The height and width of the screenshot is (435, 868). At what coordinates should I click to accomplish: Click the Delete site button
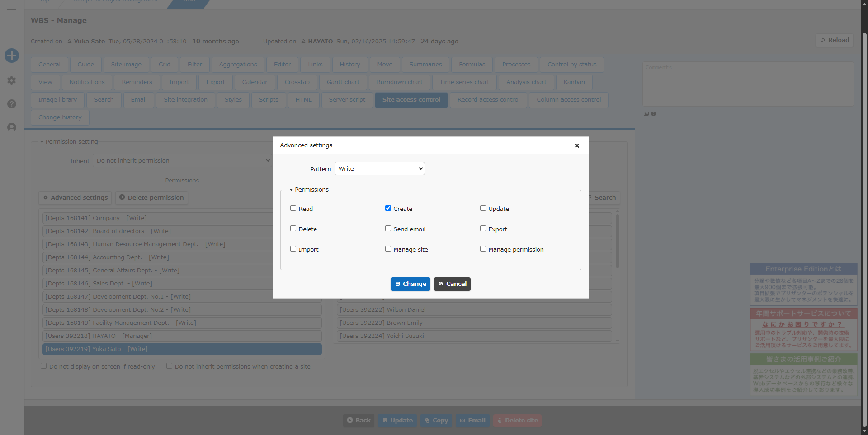click(x=517, y=421)
